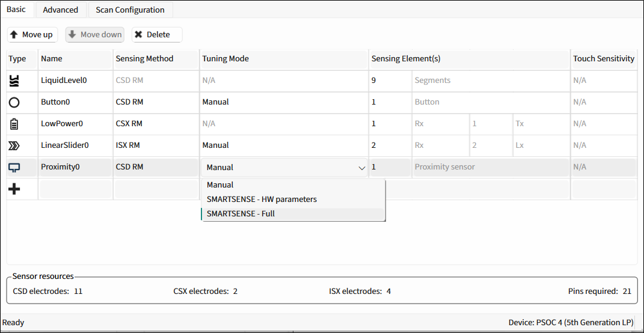Click the LinearSlider0 chevrons type icon
The image size is (644, 333).
[14, 145]
